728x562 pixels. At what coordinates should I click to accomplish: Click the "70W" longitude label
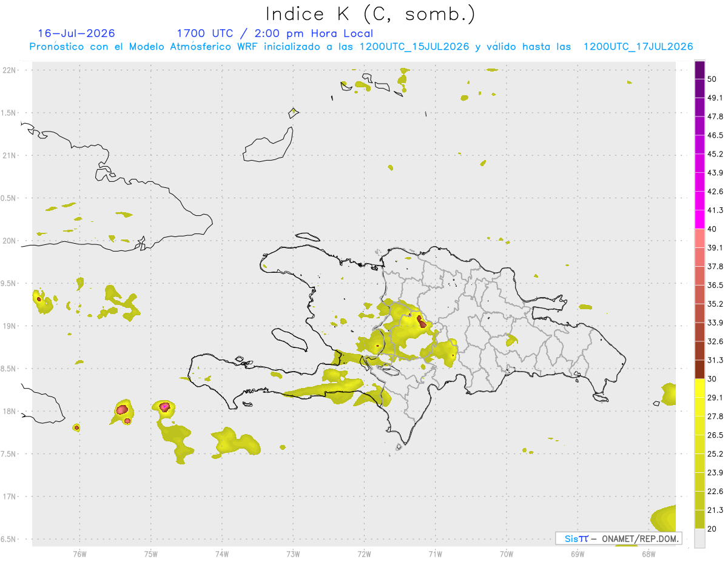pyautogui.click(x=507, y=554)
